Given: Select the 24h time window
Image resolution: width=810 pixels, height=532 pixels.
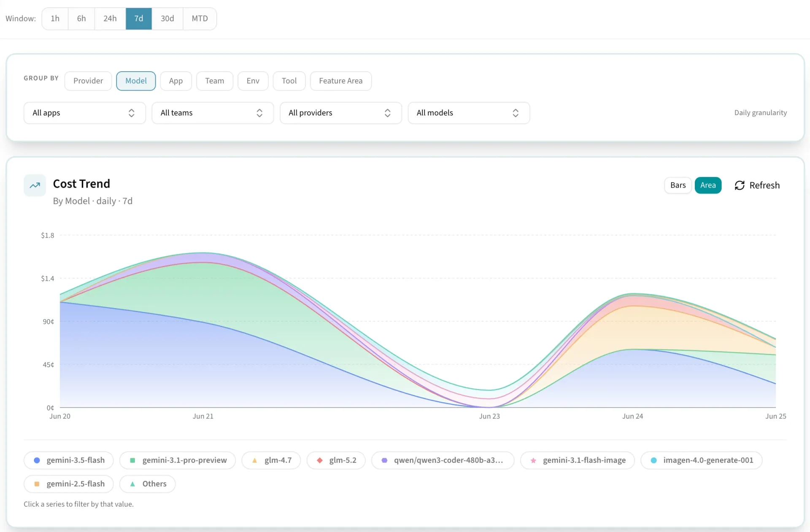Looking at the screenshot, I should (110, 19).
